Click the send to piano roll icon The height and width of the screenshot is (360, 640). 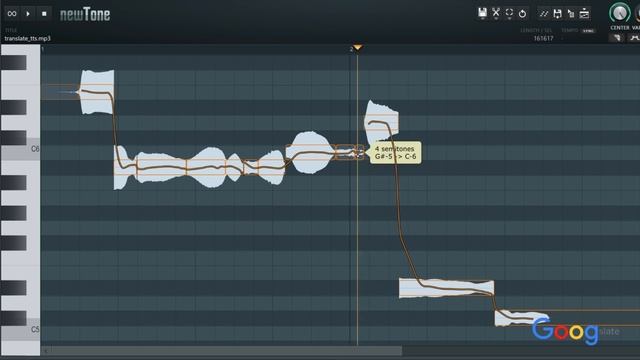pos(571,13)
